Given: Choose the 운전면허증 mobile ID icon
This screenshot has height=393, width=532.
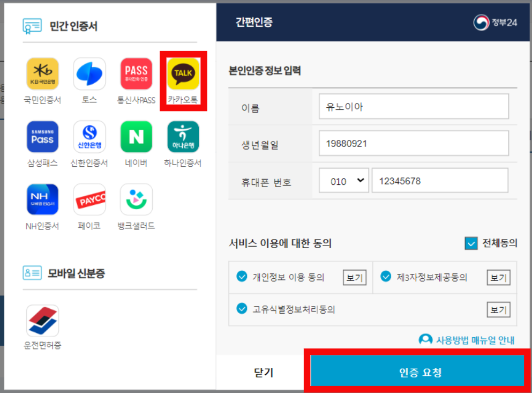Looking at the screenshot, I should coord(42,320).
